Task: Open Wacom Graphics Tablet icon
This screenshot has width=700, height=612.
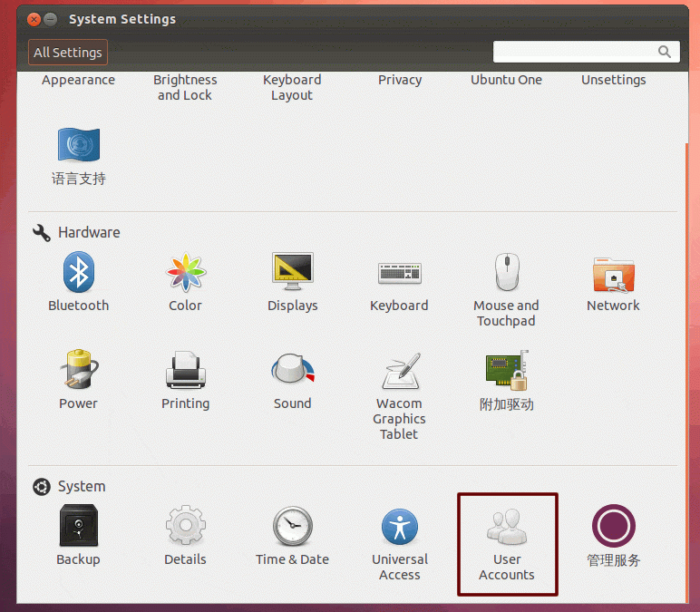Action: [402, 371]
